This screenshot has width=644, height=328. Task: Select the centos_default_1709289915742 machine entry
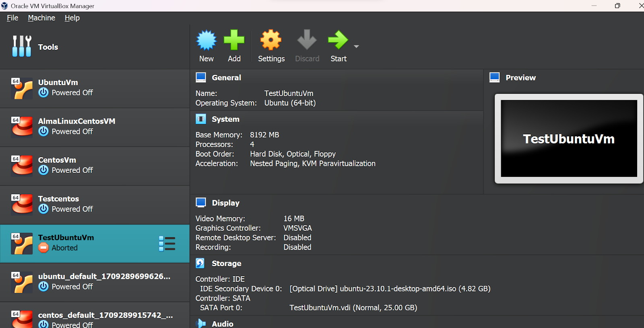tap(95, 315)
